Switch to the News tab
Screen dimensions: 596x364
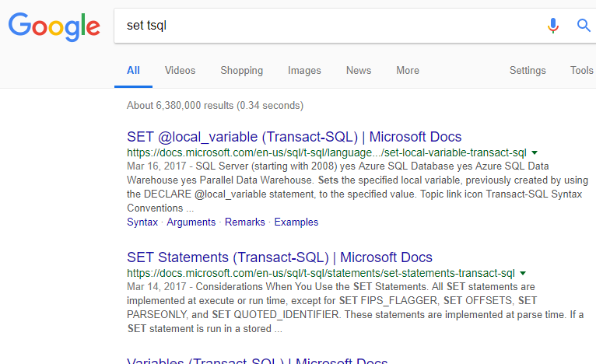pyautogui.click(x=359, y=70)
